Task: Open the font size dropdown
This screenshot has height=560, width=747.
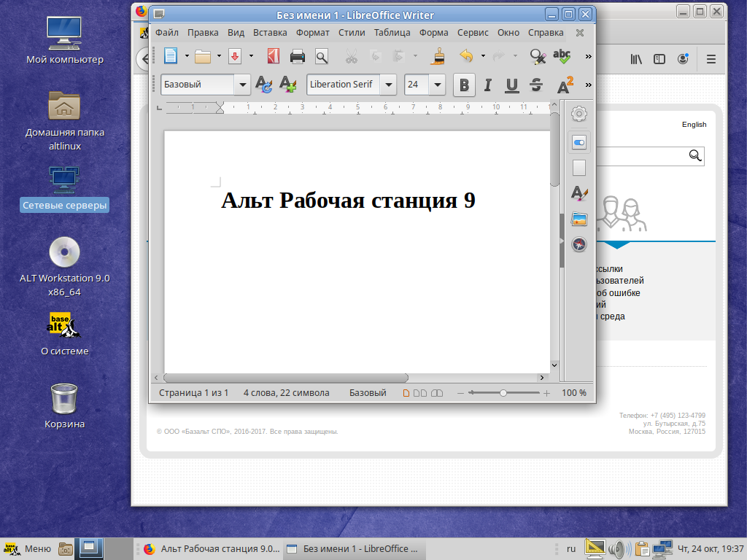Action: (437, 85)
